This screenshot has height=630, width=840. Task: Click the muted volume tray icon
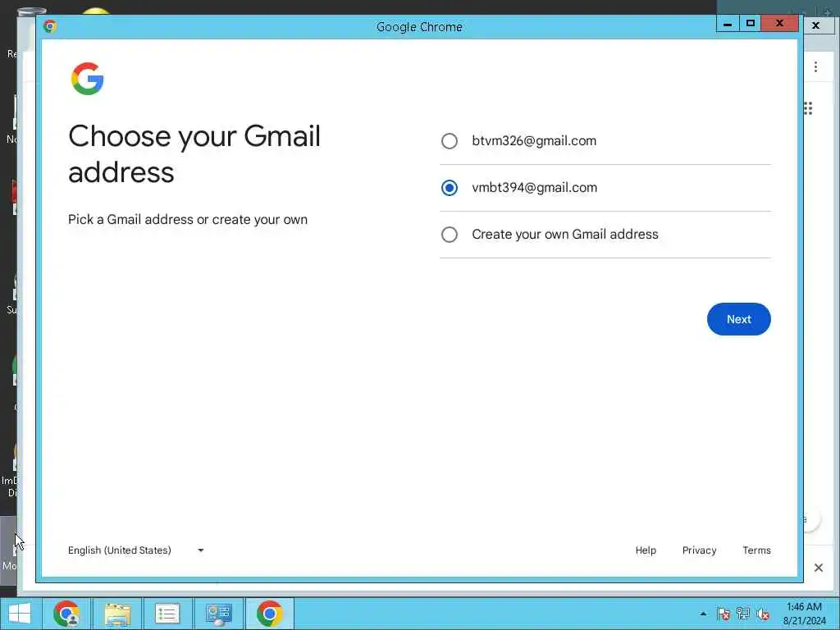coord(763,614)
